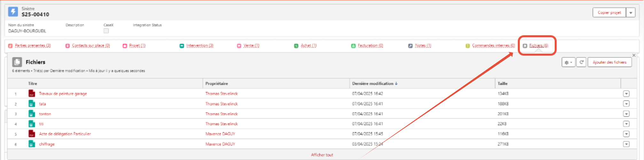Sort by the Propriétaire column header
The image size is (644, 160).
[x=217, y=84]
